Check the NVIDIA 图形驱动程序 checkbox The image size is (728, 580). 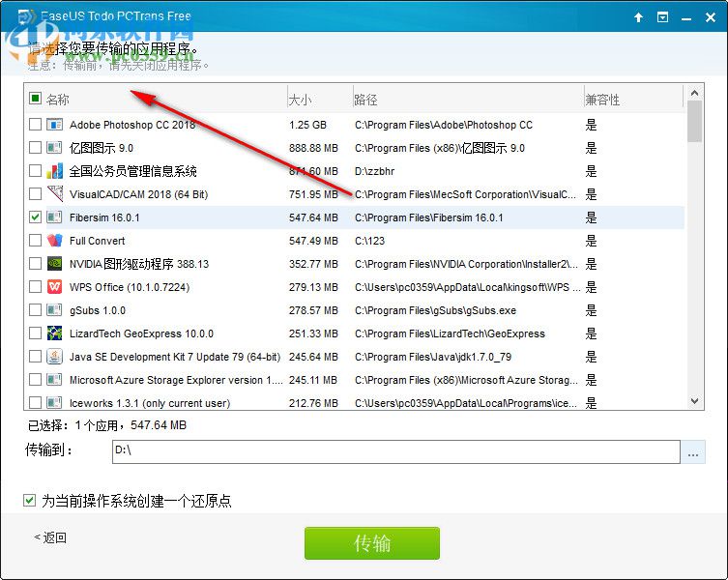click(35, 263)
